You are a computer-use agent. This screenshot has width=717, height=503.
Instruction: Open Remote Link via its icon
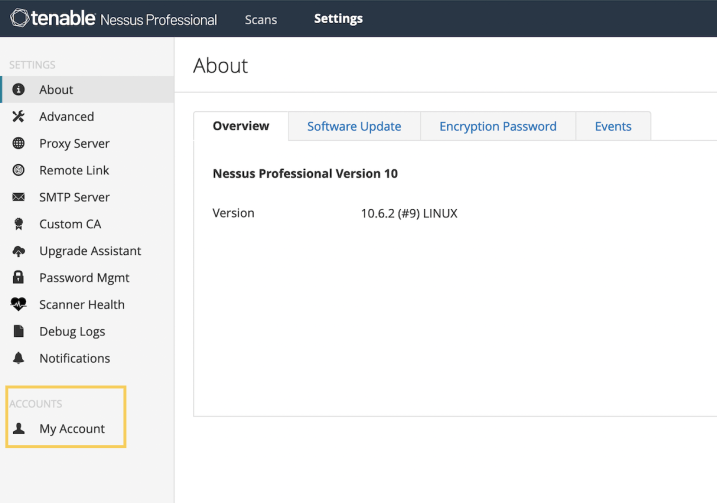[18, 170]
